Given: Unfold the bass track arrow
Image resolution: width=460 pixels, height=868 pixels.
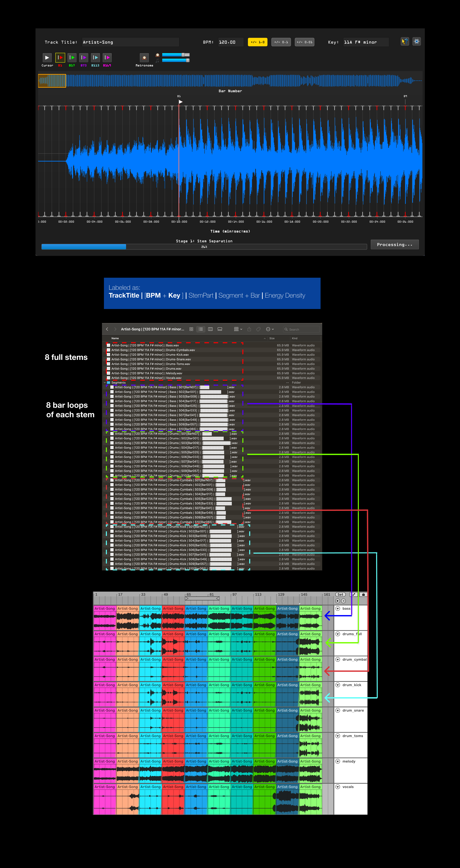Looking at the screenshot, I should click(338, 609).
